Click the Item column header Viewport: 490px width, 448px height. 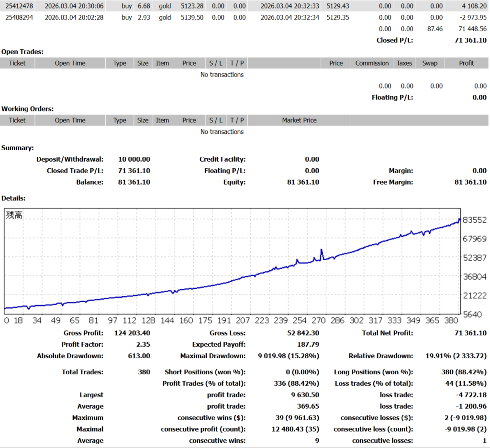(162, 63)
